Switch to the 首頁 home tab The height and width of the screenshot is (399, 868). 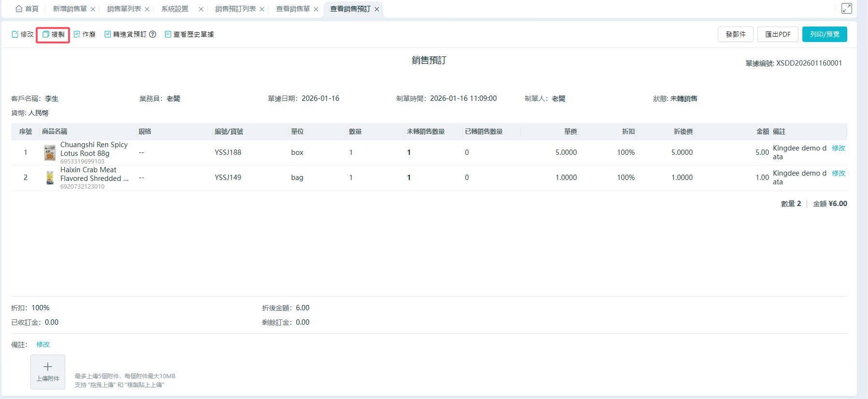coord(27,9)
